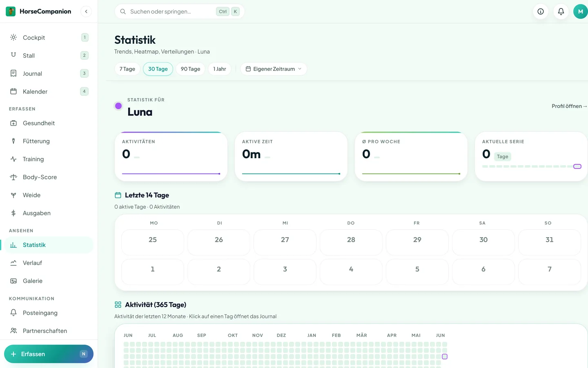The image size is (588, 368).
Task: Click the Erfassen button
Action: coord(49,354)
